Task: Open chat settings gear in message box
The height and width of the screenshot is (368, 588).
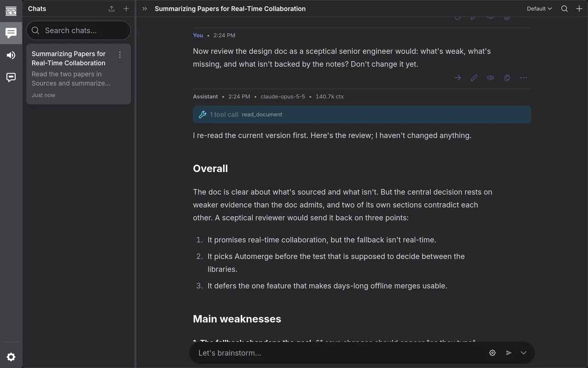Action: (x=492, y=353)
